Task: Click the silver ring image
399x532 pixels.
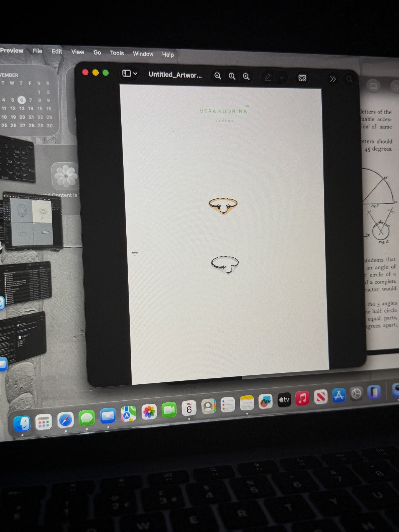Action: 225,265
